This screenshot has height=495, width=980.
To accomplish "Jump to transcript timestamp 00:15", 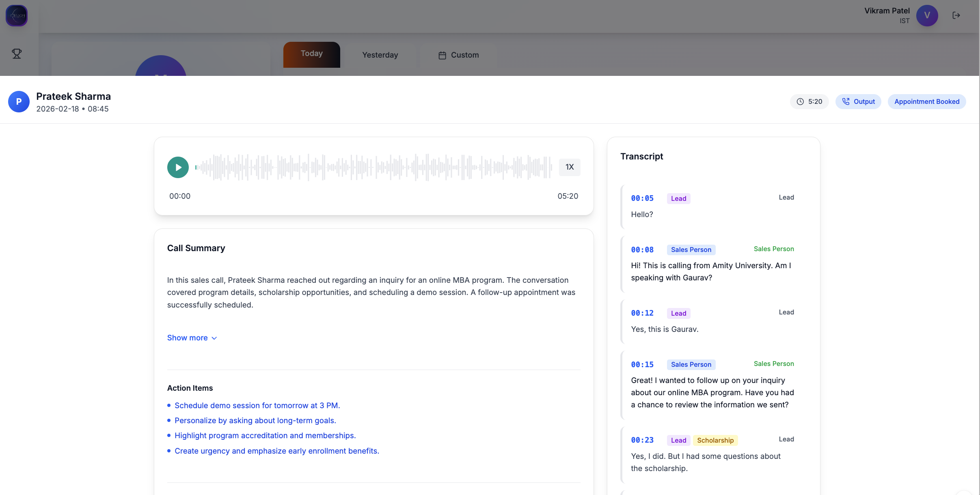I will click(642, 364).
